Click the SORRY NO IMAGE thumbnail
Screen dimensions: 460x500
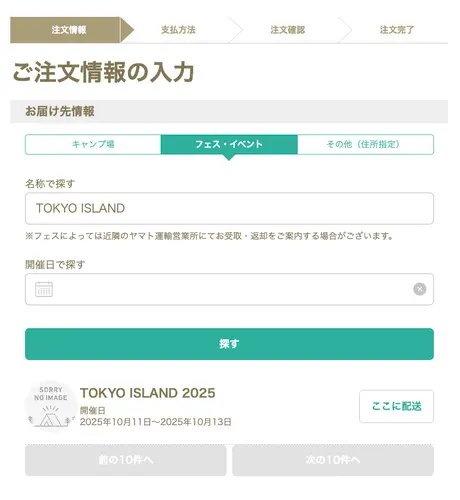click(51, 406)
